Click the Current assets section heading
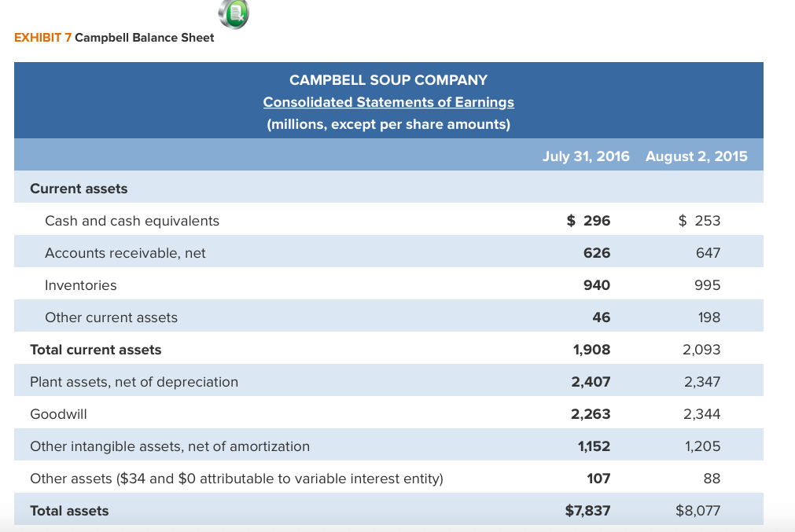Viewport: 795px width, 532px height. pos(78,189)
